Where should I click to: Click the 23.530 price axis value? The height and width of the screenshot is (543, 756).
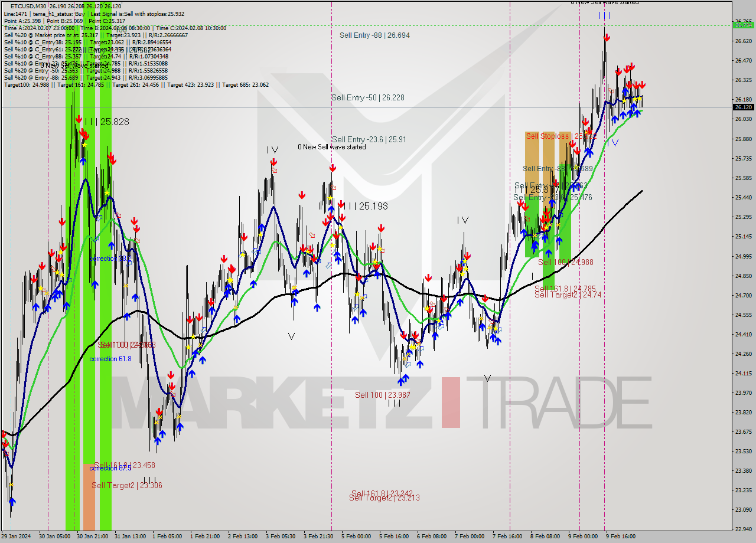click(743, 451)
